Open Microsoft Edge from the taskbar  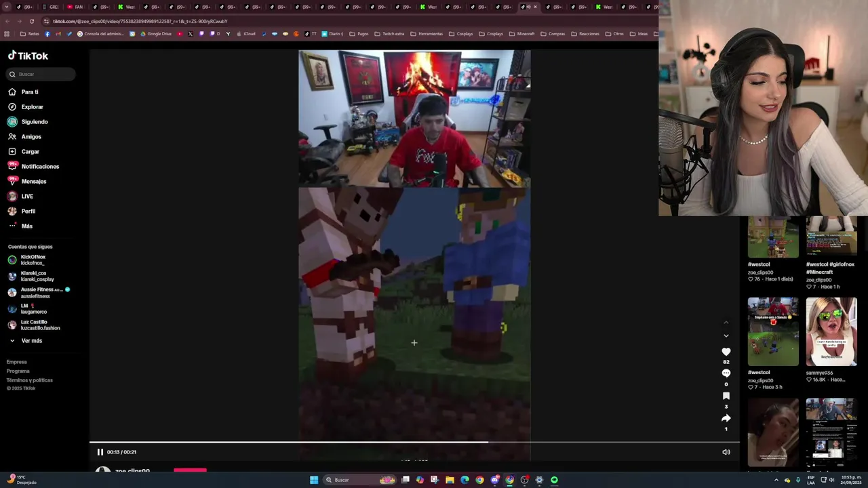tap(465, 480)
